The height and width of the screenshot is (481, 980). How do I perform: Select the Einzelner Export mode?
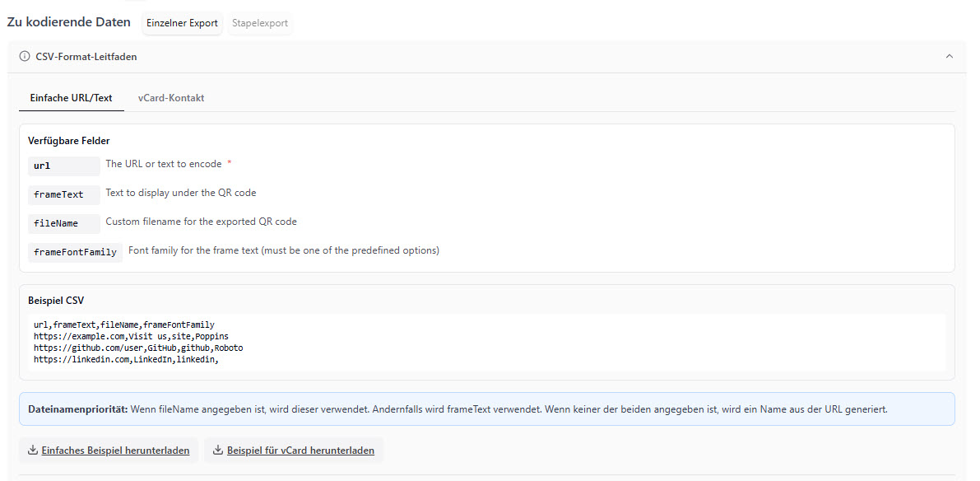tap(182, 23)
